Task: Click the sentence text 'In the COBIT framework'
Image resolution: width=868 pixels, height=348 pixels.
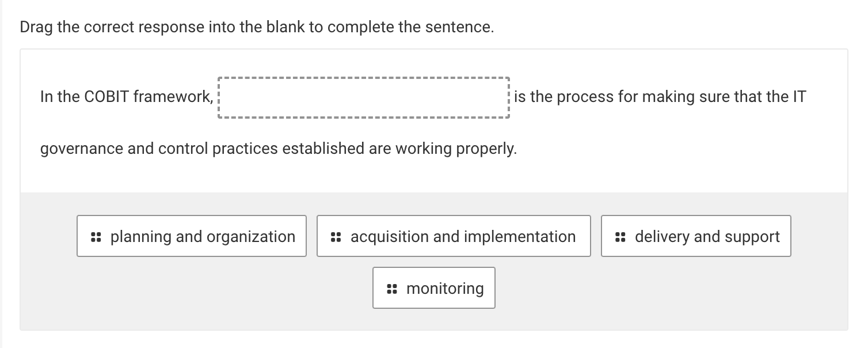Action: [x=121, y=96]
